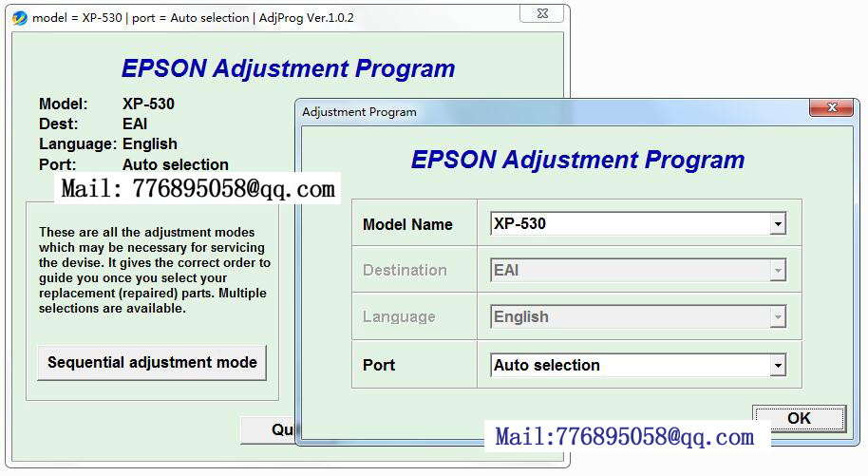Click the Model Name label in dialog

click(407, 224)
